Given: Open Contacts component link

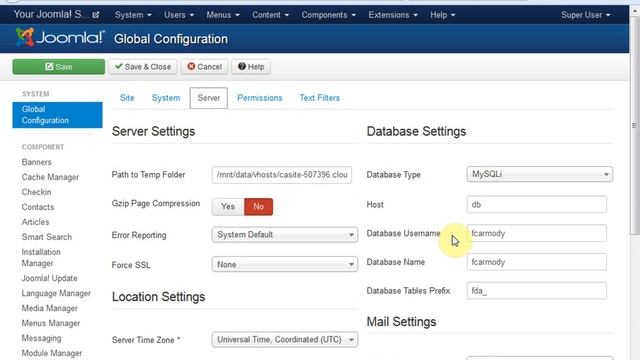Looking at the screenshot, I should (38, 207).
